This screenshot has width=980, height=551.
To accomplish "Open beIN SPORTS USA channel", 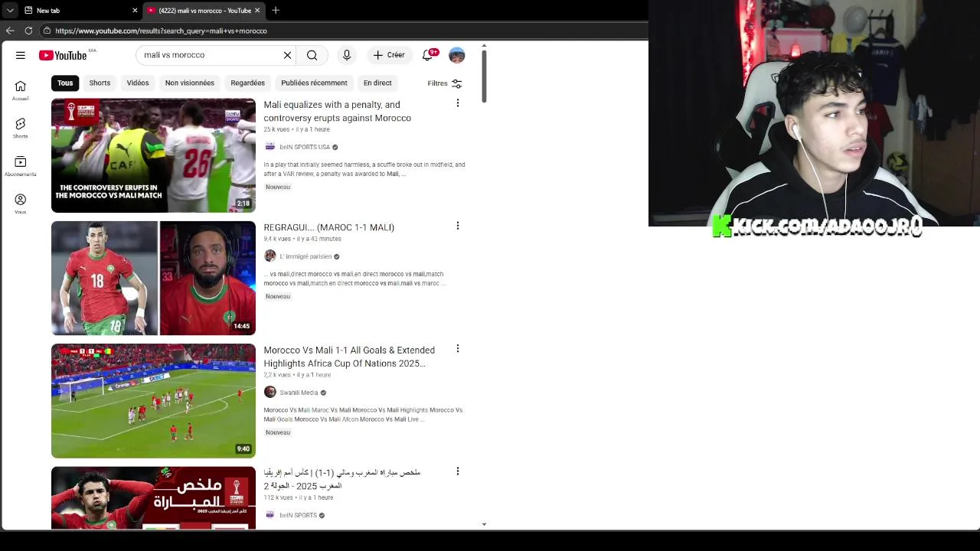I will 305,147.
